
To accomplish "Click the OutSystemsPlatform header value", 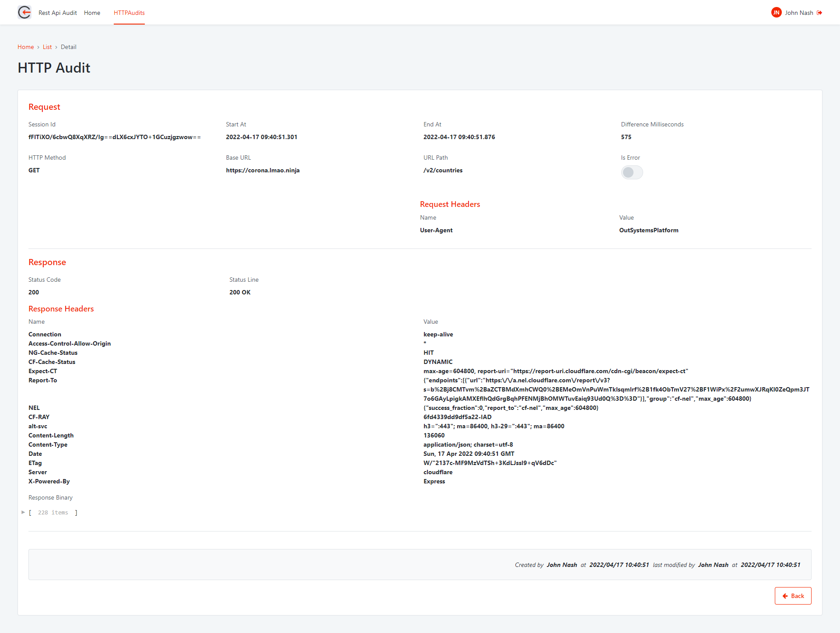I will click(649, 230).
